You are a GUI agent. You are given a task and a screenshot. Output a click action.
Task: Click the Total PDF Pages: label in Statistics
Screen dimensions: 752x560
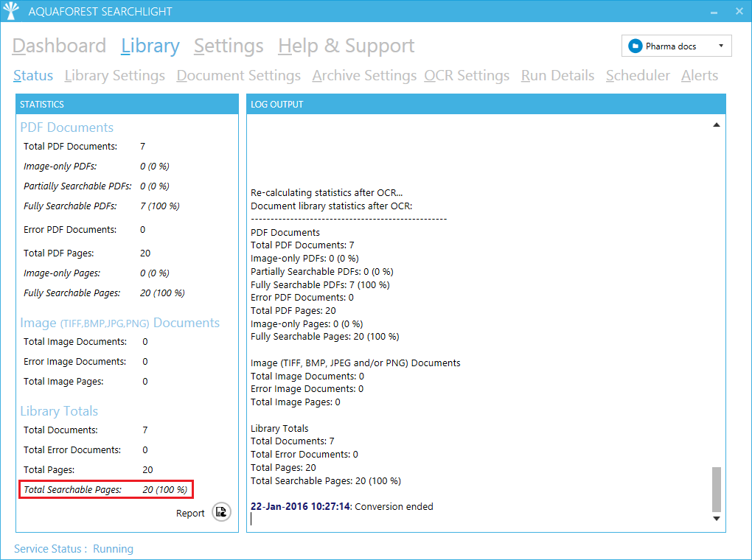[x=58, y=253]
